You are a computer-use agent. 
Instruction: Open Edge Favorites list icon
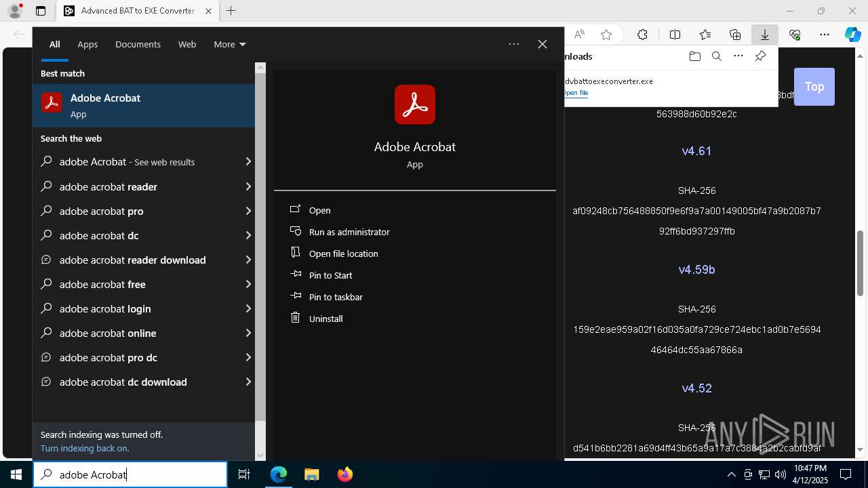705,35
